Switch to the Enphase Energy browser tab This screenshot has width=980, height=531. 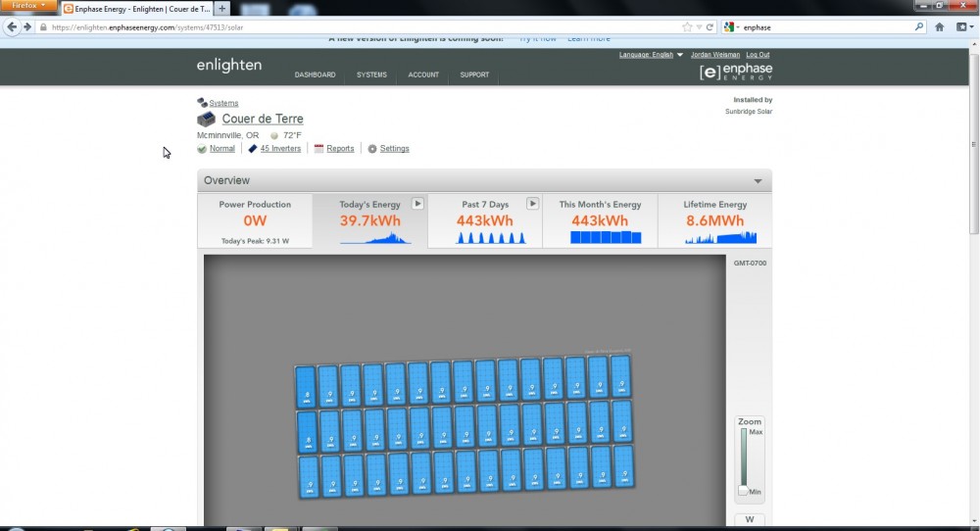click(x=137, y=9)
